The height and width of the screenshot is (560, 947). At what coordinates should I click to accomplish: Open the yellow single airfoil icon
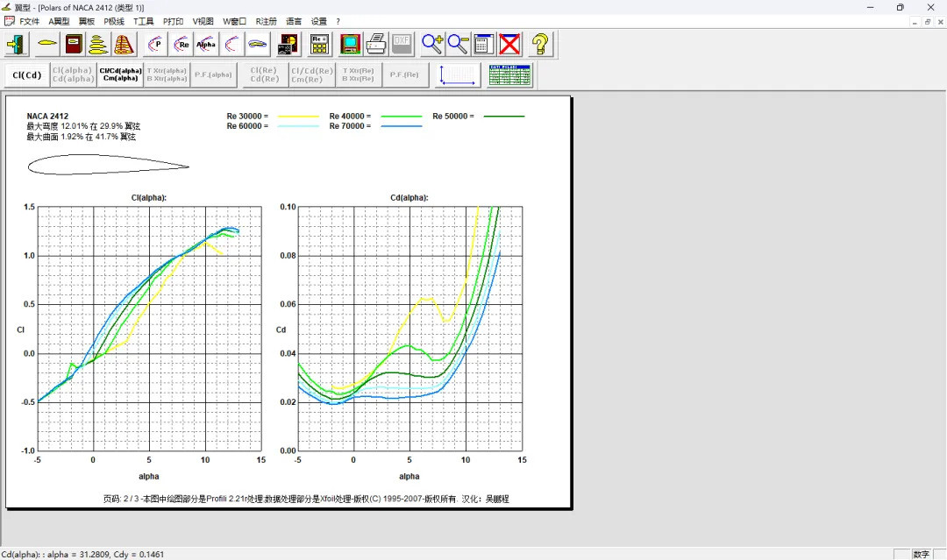[46, 44]
